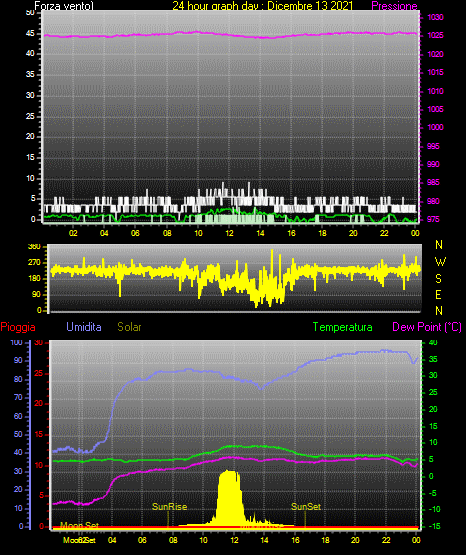Click the 'Forza vento' wind strength label
This screenshot has height=555, width=466.
pyautogui.click(x=64, y=6)
